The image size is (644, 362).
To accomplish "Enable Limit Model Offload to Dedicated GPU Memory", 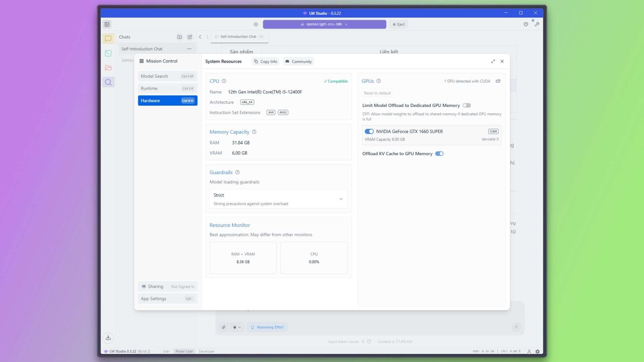I will (x=467, y=105).
